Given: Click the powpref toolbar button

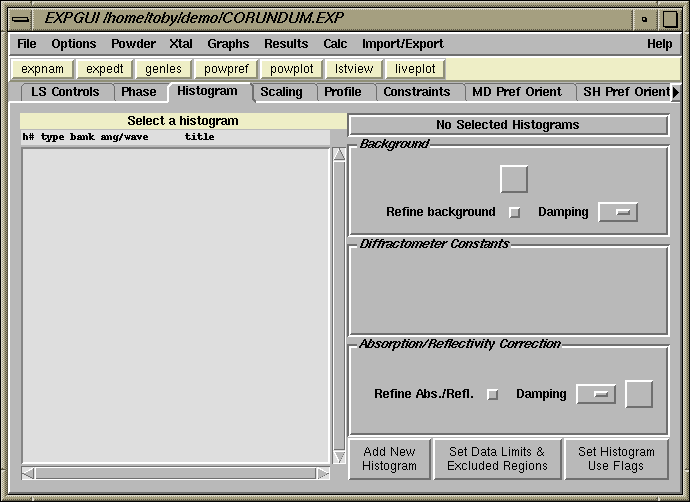Looking at the screenshot, I should (226, 69).
